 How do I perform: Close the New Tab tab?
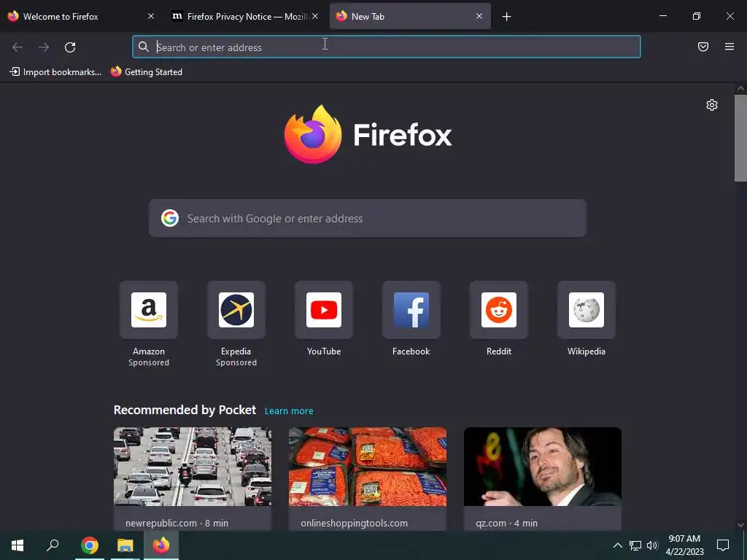pyautogui.click(x=479, y=16)
